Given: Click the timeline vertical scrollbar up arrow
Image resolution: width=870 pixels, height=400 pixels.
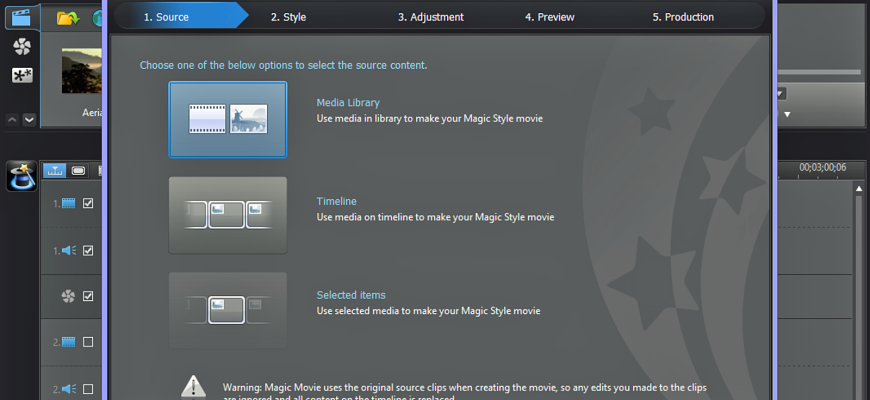Looking at the screenshot, I should tap(857, 188).
